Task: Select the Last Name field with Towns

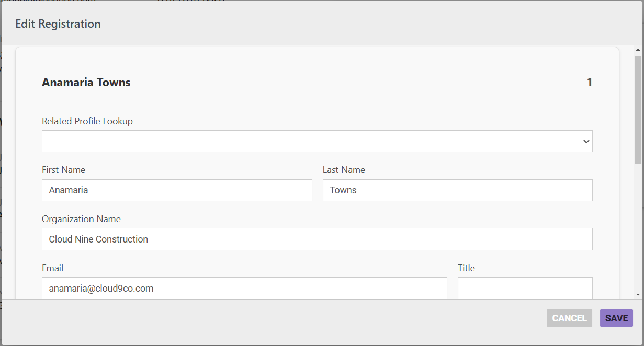Action: click(458, 190)
